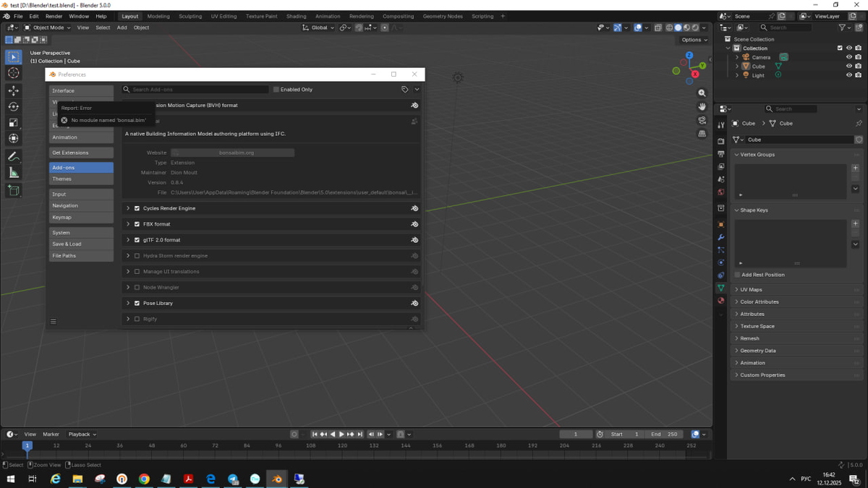Click the End frame 250 field
The image size is (868, 488).
(665, 435)
